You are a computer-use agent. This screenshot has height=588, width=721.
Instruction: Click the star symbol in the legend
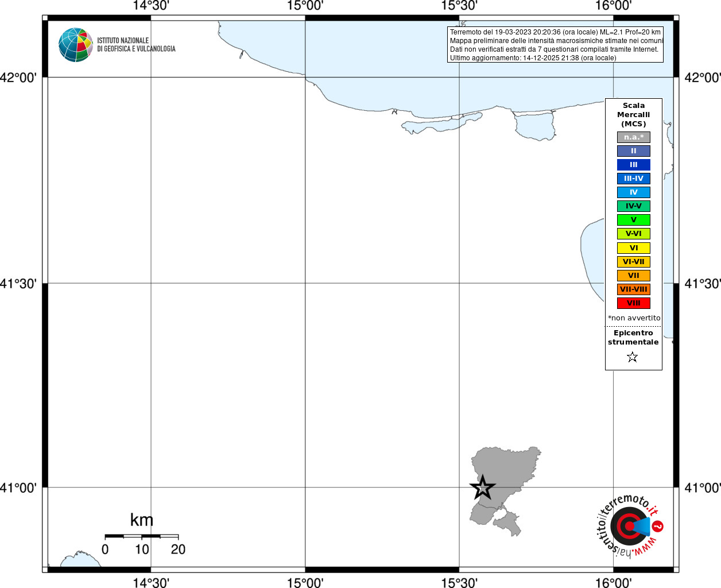633,357
